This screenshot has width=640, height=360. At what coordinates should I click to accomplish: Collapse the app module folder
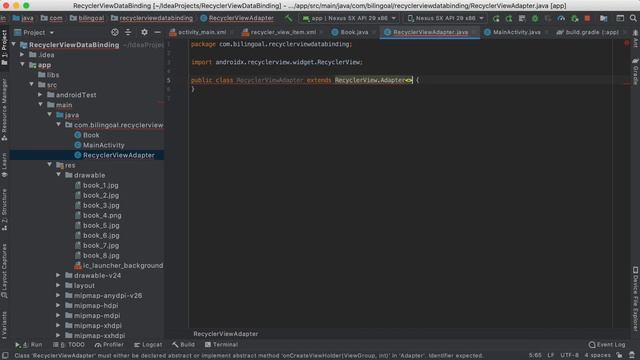click(x=22, y=64)
